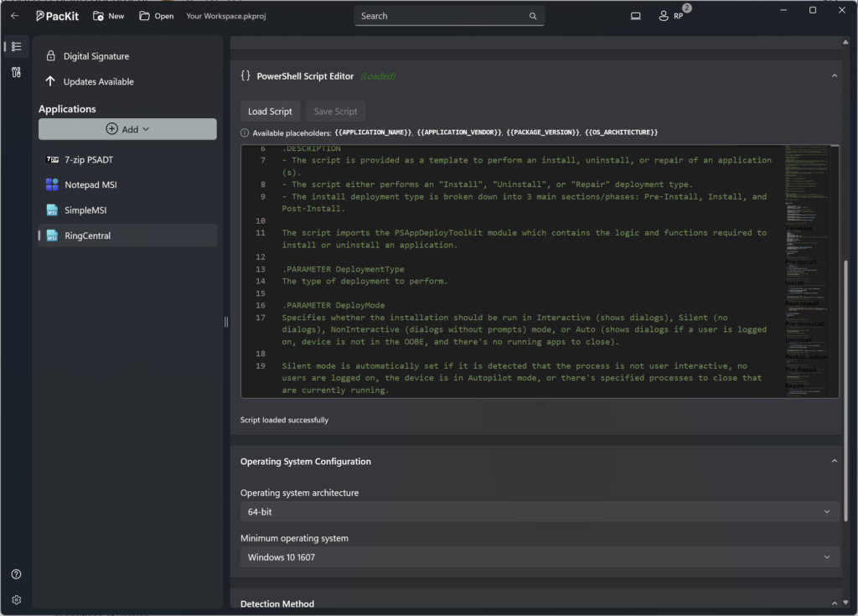Click the device monitor icon in the titlebar

(x=635, y=15)
